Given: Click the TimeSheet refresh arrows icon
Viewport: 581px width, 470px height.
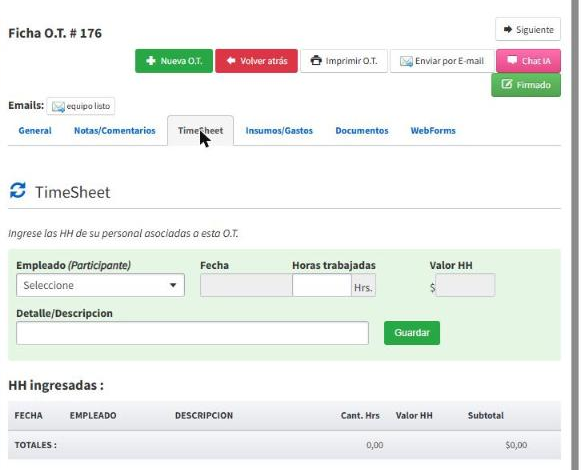Looking at the screenshot, I should coord(17,191).
